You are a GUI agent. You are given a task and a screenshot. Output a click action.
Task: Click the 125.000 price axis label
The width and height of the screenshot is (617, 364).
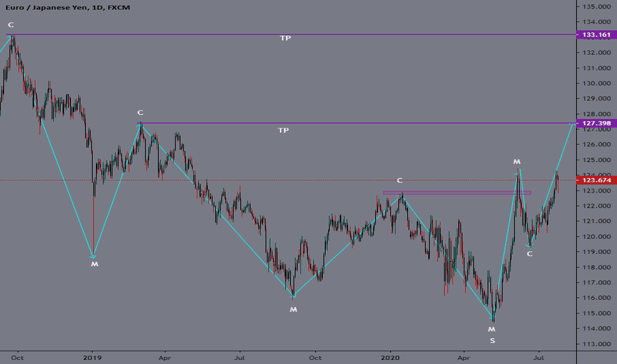tap(596, 160)
